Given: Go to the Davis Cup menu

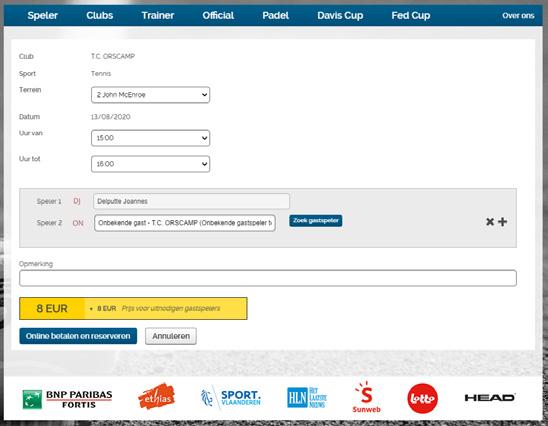Looking at the screenshot, I should click(x=340, y=15).
